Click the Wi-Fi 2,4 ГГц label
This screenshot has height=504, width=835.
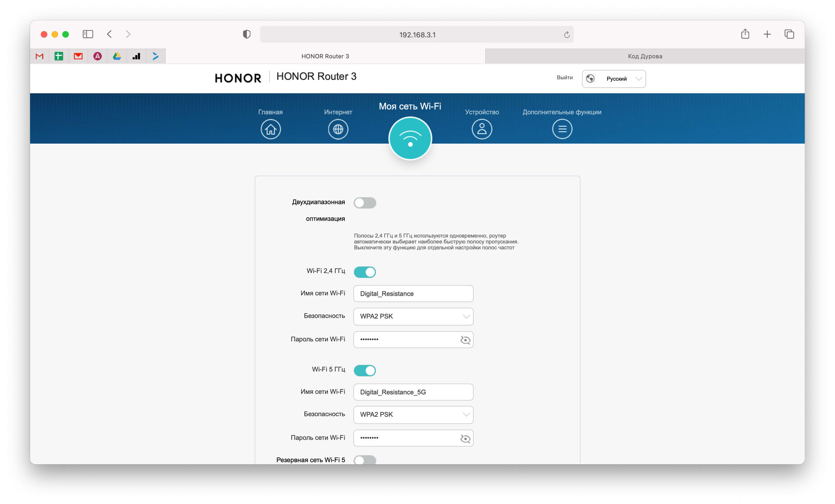tap(326, 271)
